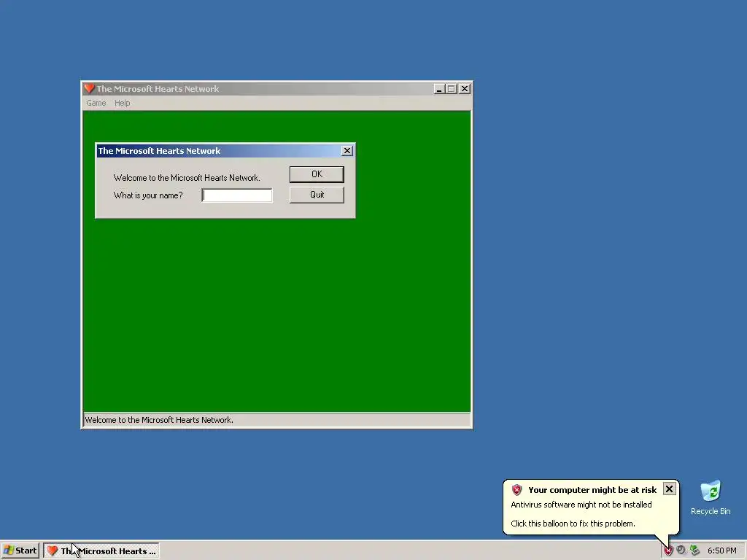Click the 6:50 PM system clock
The image size is (747, 560).
(721, 551)
